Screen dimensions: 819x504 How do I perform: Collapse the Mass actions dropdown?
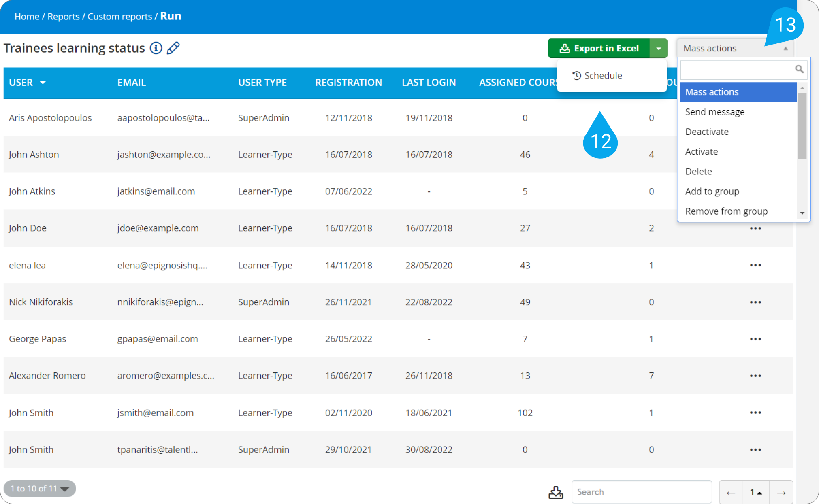(734, 48)
